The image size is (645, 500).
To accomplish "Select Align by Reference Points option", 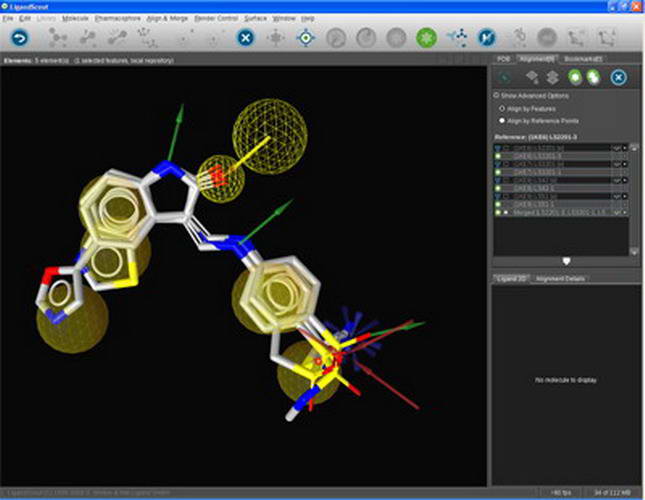I will [501, 120].
